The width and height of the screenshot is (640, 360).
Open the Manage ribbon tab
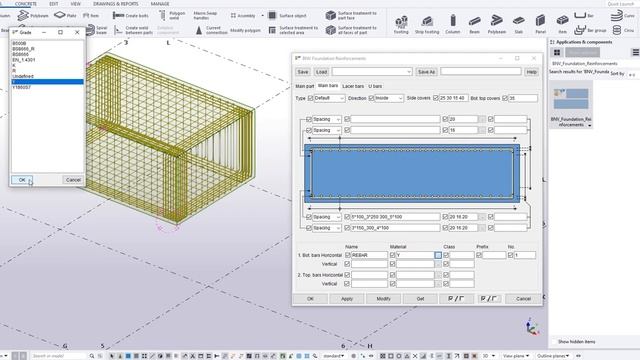pyautogui.click(x=160, y=4)
